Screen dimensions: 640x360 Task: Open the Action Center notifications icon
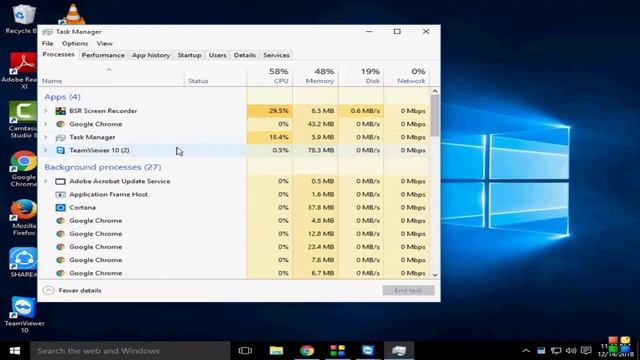click(x=586, y=351)
